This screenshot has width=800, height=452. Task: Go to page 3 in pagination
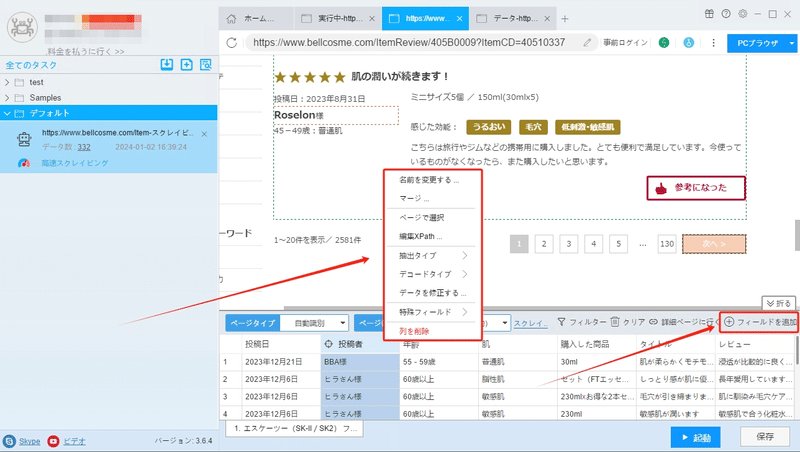tap(569, 244)
